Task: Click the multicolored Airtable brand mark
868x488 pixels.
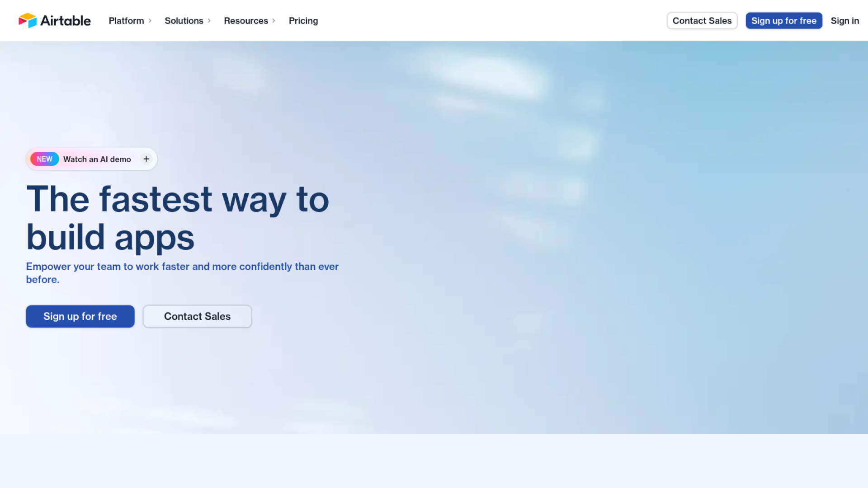Action: (28, 20)
